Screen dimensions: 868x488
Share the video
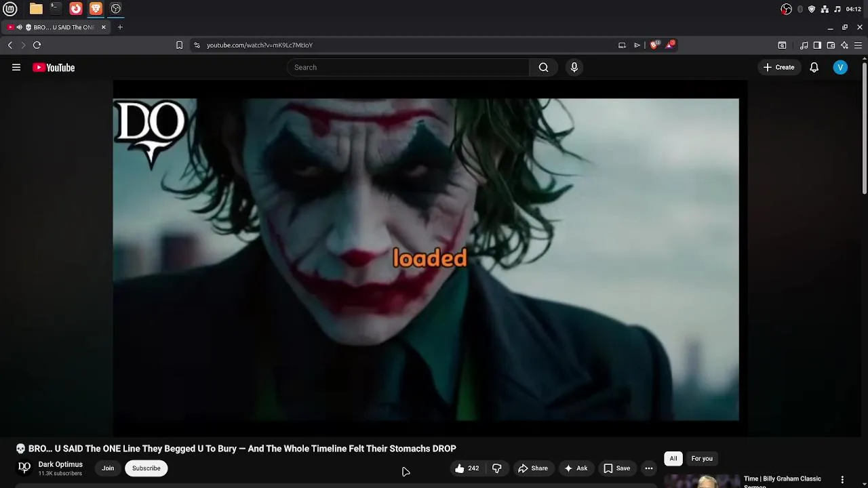pos(533,468)
